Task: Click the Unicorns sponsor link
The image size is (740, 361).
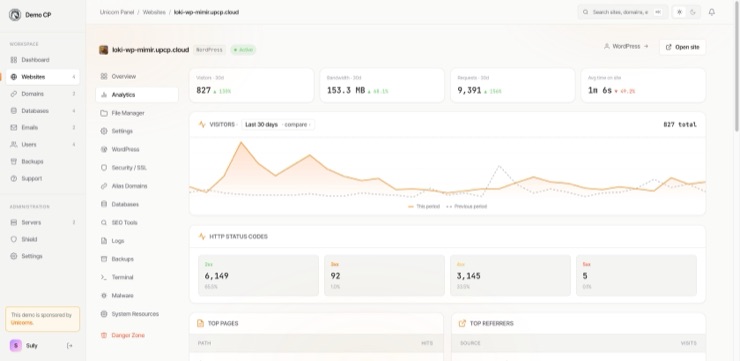Action: pyautogui.click(x=22, y=323)
